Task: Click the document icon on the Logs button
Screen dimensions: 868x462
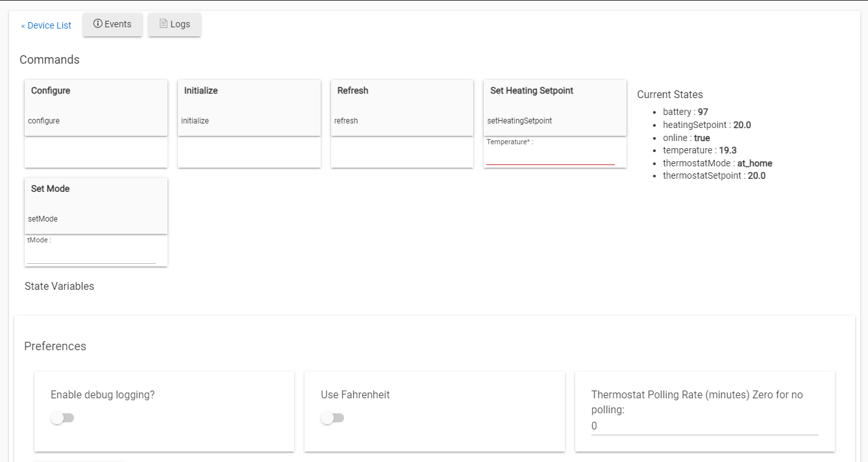Action: click(x=163, y=24)
